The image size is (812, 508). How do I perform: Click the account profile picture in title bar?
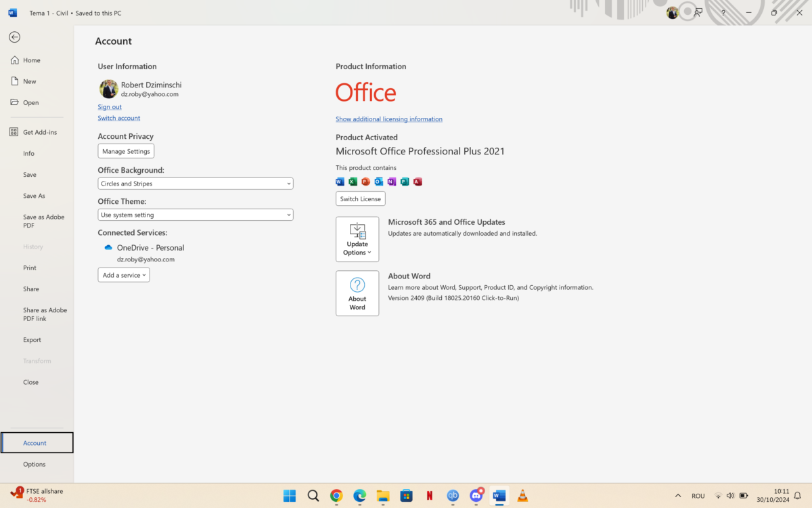pos(672,13)
